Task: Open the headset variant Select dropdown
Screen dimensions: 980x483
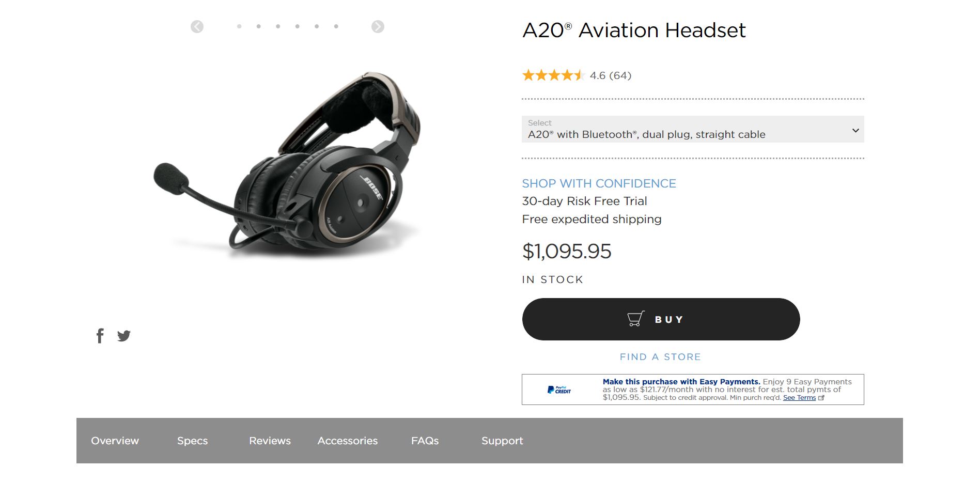Action: coord(692,130)
